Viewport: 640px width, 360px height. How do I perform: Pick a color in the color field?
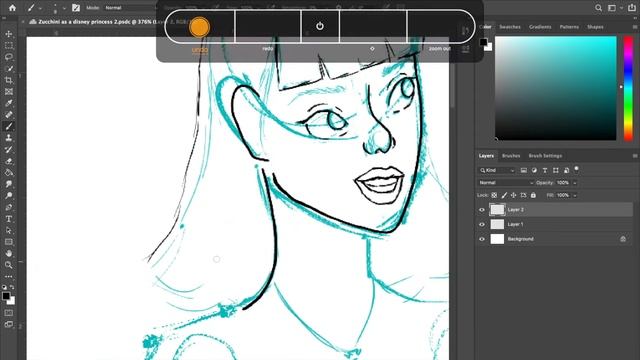[x=556, y=88]
